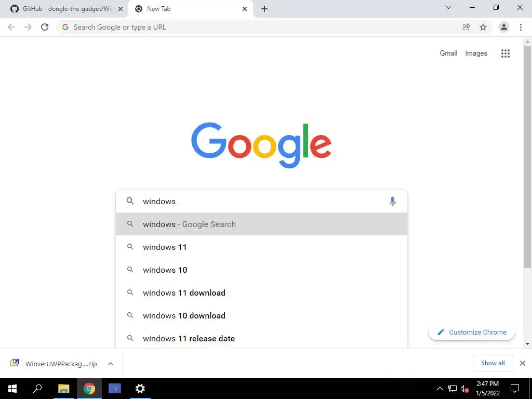Click the Customize Chrome button
The image size is (532, 399).
click(472, 332)
